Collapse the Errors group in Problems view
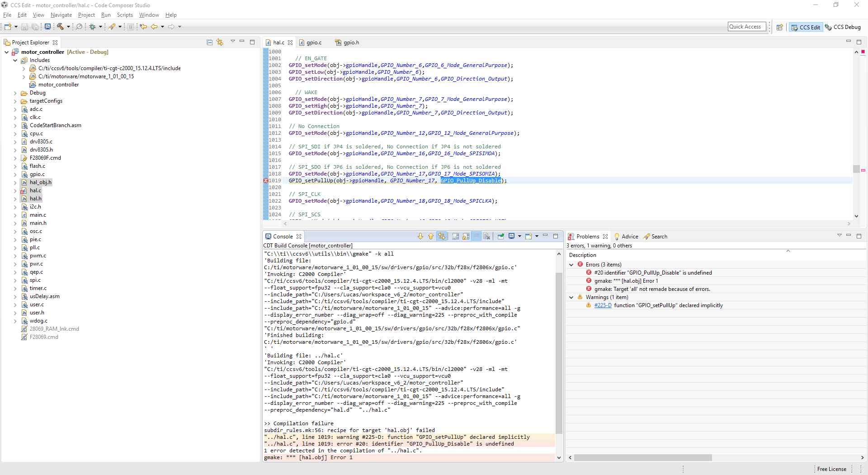 coord(571,265)
